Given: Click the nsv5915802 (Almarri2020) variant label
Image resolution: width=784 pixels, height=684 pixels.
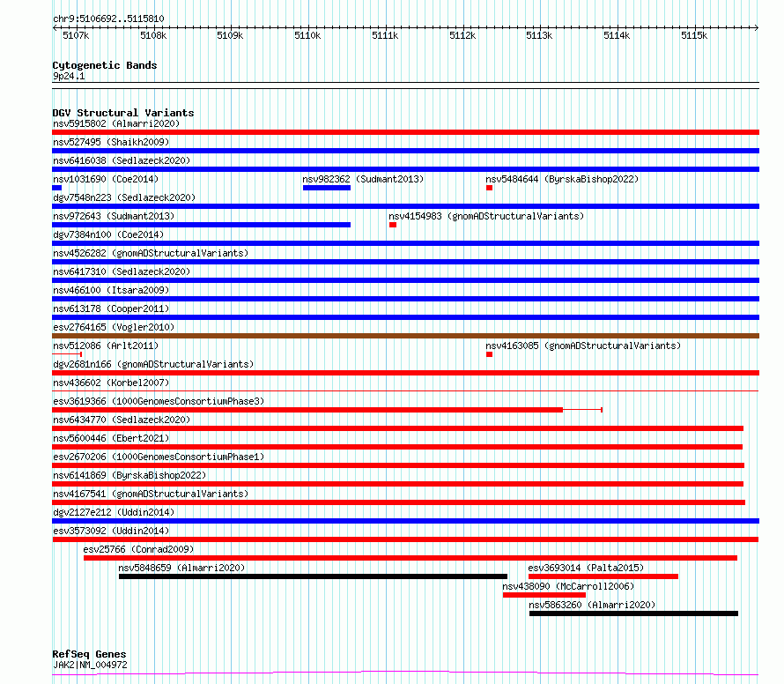Looking at the screenshot, I should tap(116, 123).
